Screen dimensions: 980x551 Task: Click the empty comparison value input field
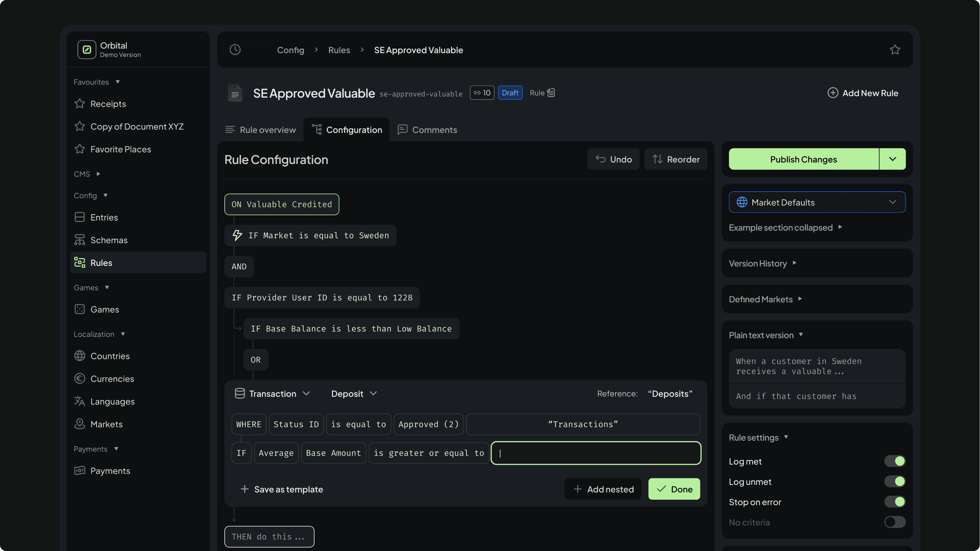coord(596,453)
